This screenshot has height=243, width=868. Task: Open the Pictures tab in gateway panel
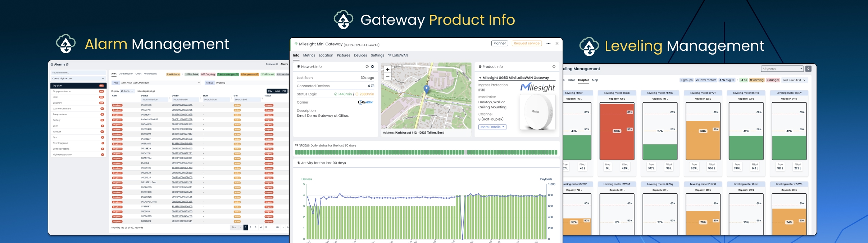pos(344,55)
